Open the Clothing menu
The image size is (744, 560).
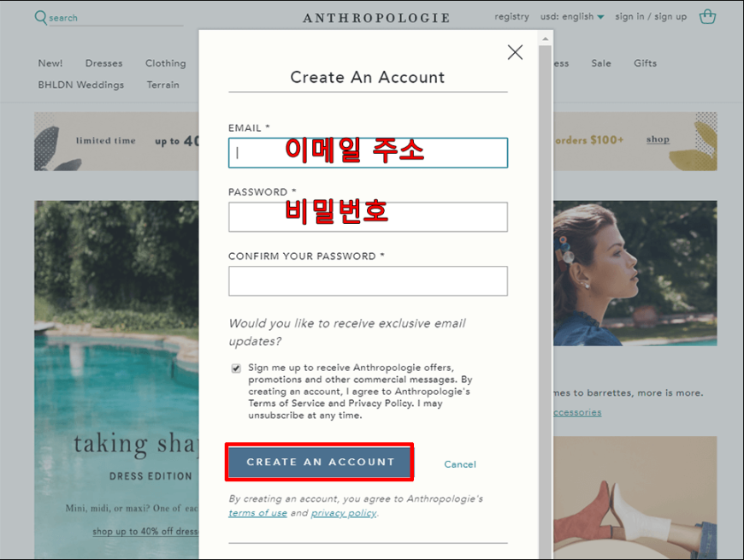point(166,63)
